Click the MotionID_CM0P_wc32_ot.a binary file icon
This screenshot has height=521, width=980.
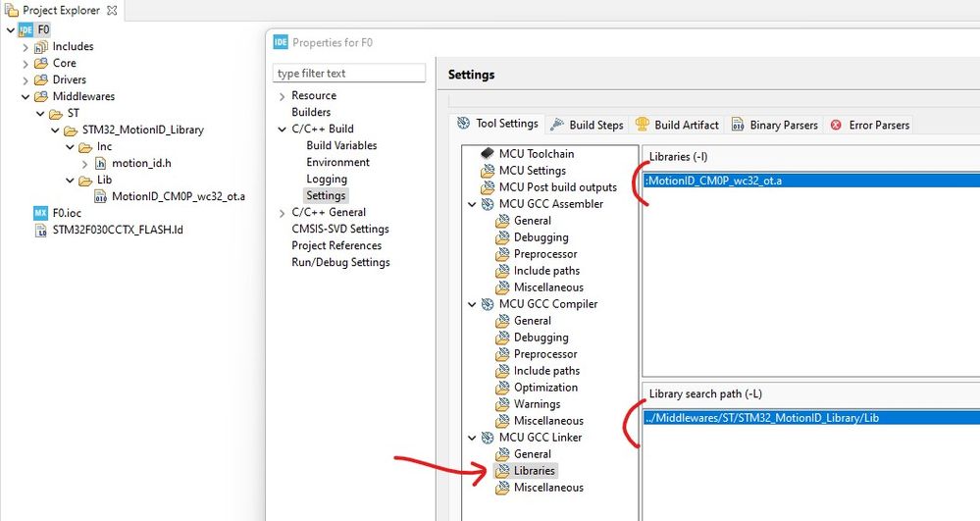pyautogui.click(x=100, y=196)
